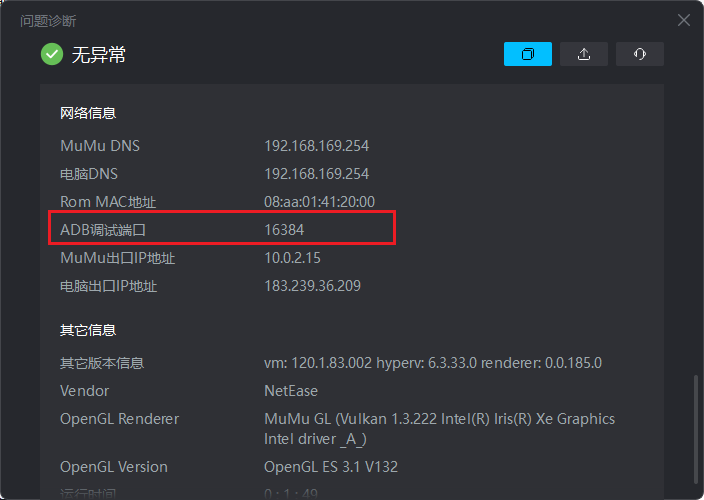Click the 其它信息 section heading

tap(88, 330)
